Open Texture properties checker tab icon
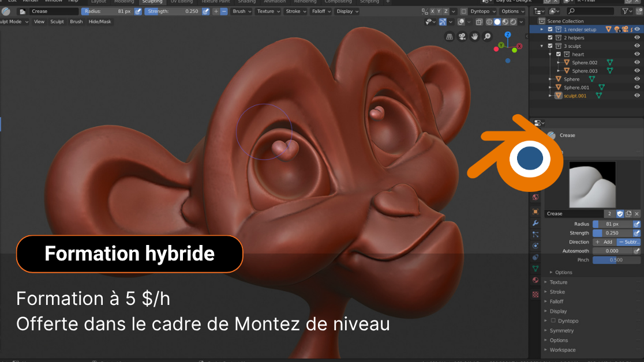 [x=536, y=295]
